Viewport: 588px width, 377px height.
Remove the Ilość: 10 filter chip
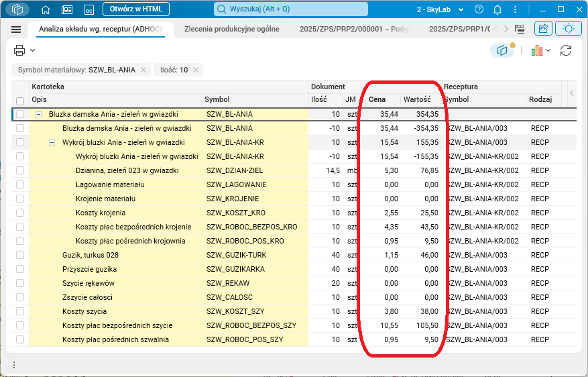(x=196, y=70)
